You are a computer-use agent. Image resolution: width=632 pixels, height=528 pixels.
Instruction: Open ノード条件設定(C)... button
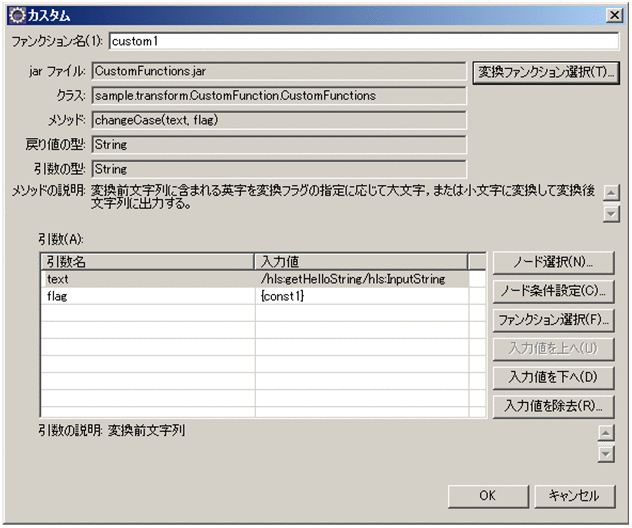[553, 291]
